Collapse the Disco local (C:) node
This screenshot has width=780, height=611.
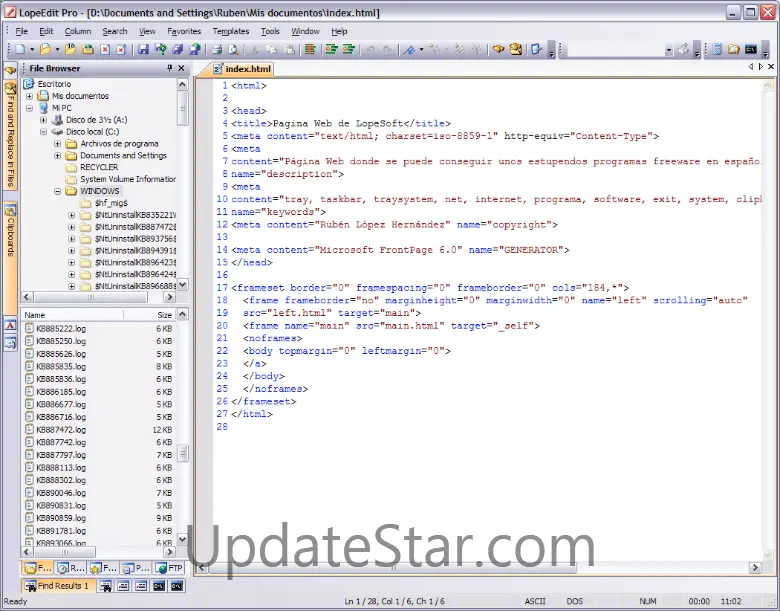click(x=43, y=132)
